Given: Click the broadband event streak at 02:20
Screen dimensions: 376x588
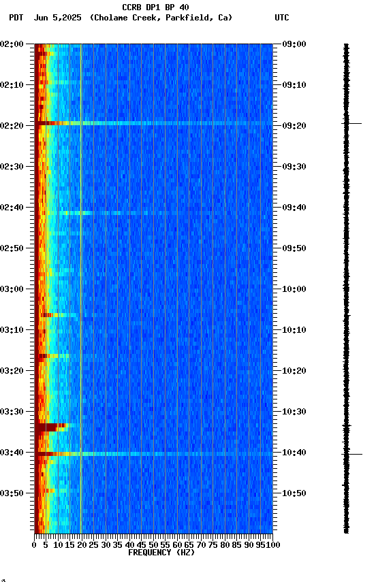Looking at the screenshot, I should [x=153, y=123].
